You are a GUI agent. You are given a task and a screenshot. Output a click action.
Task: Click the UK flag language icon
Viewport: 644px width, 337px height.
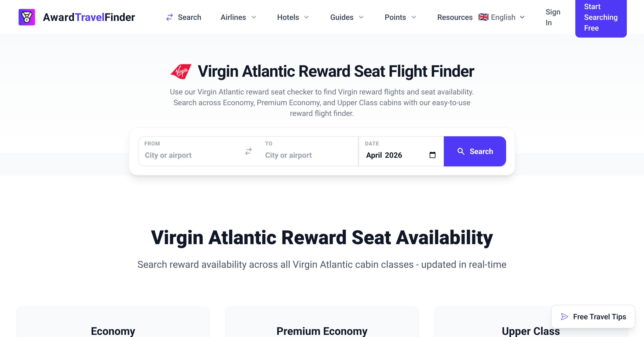(483, 17)
